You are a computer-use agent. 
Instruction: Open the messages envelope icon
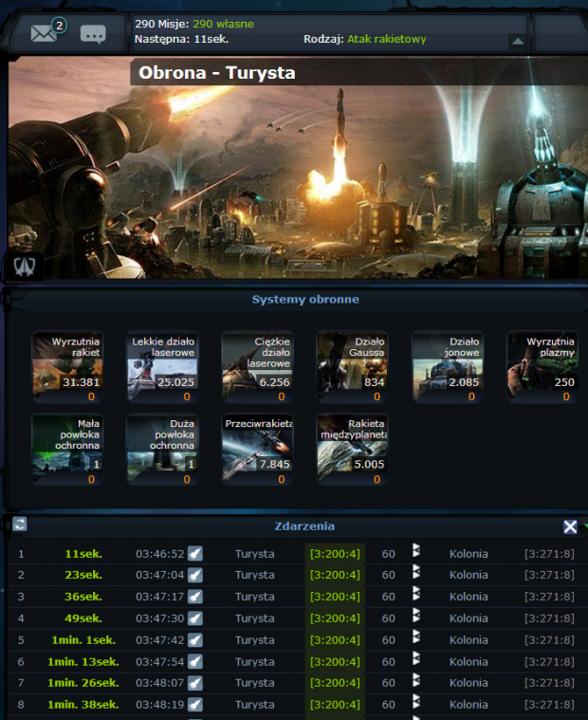click(44, 33)
